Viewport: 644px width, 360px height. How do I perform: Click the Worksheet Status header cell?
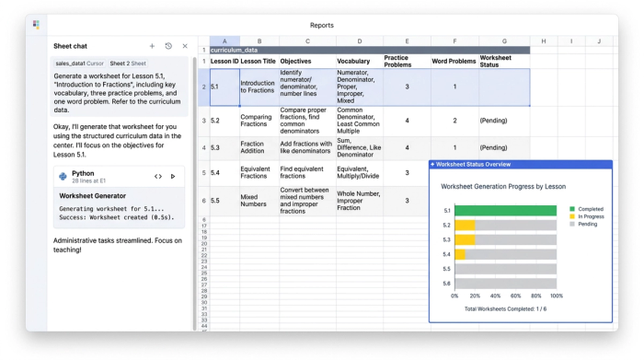504,62
